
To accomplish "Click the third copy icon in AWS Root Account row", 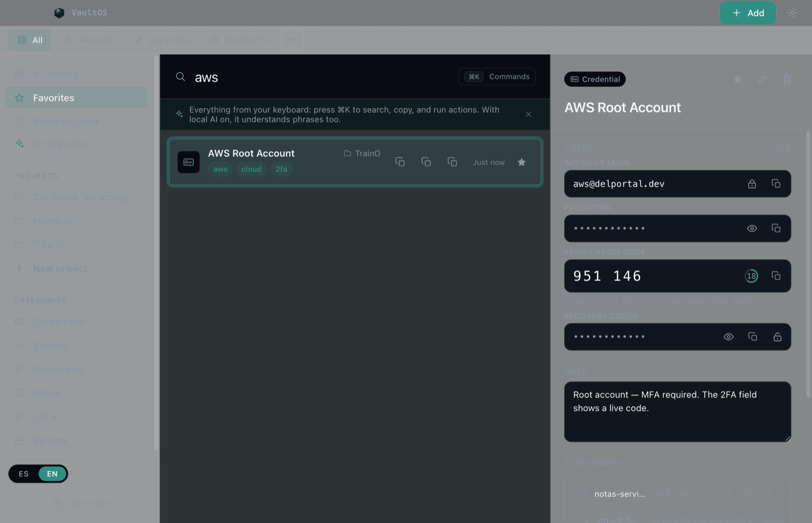I will click(452, 162).
